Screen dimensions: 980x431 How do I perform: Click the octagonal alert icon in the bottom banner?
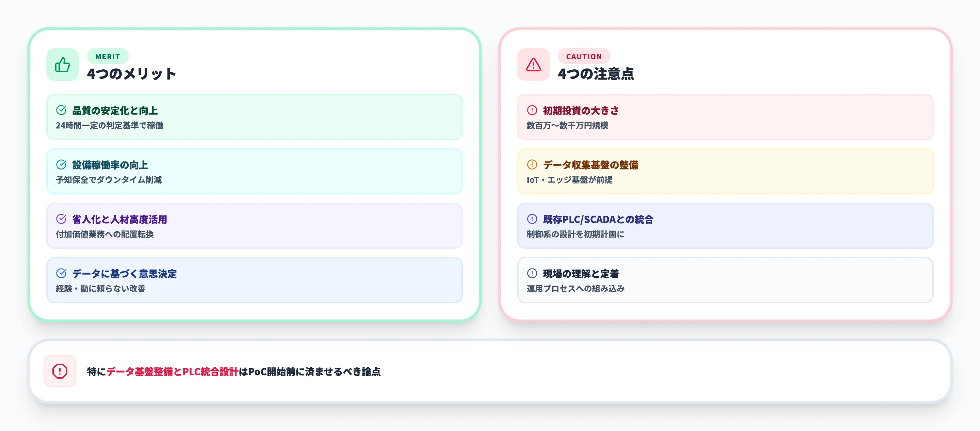(60, 373)
